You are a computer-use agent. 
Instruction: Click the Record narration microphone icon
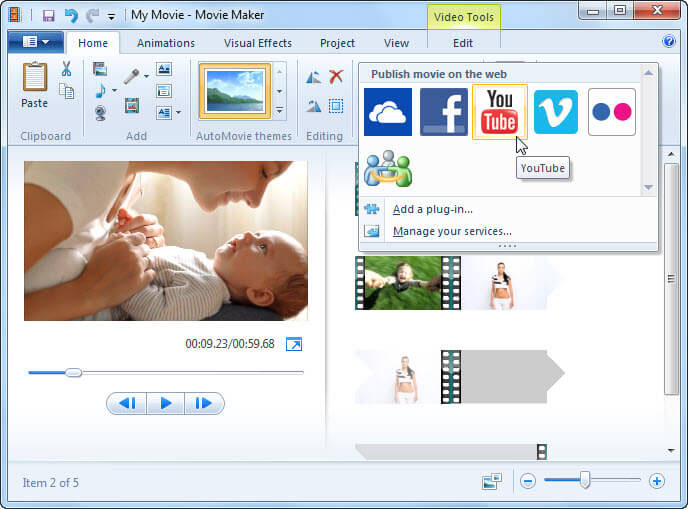[131, 76]
